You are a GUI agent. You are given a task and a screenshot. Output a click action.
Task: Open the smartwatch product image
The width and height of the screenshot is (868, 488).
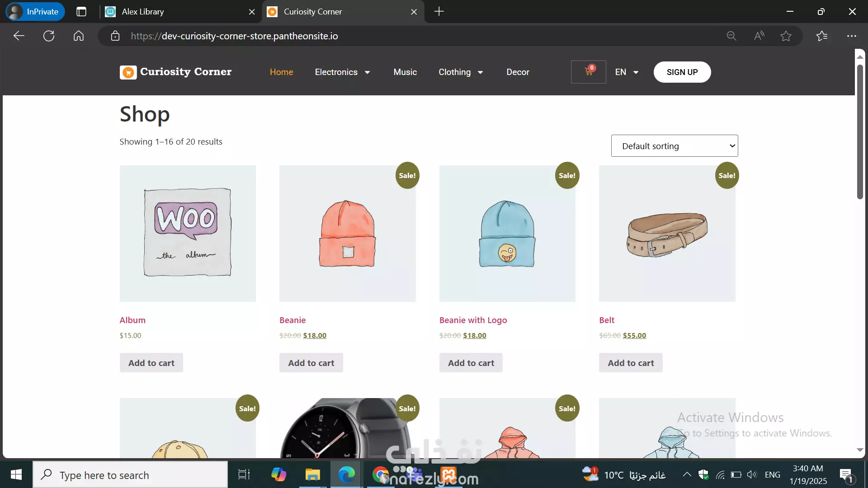point(347,428)
